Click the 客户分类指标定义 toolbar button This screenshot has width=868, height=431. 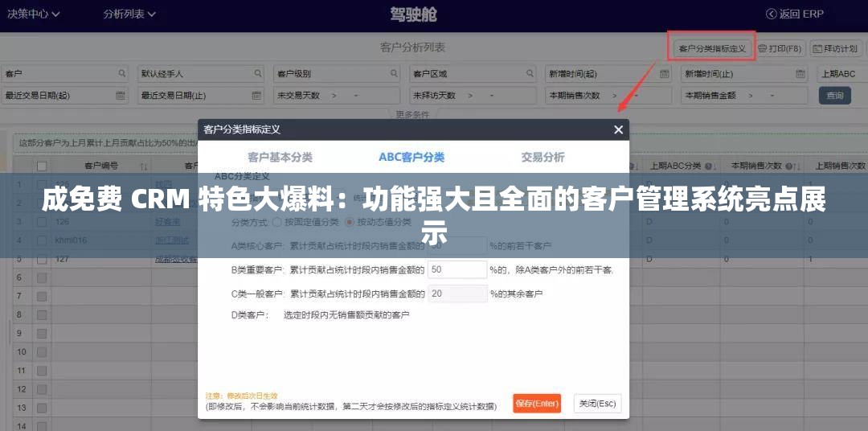(712, 49)
